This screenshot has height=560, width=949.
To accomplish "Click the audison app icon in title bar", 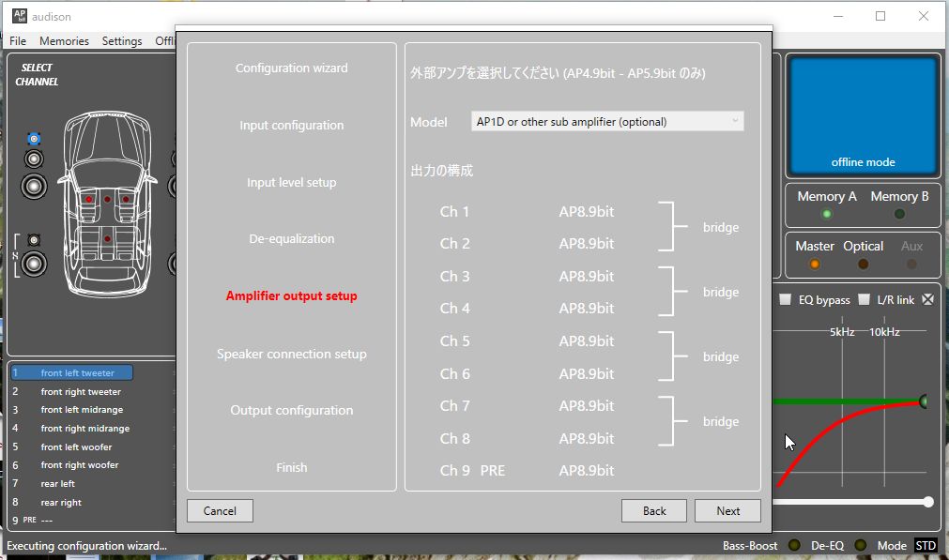I will (x=20, y=16).
